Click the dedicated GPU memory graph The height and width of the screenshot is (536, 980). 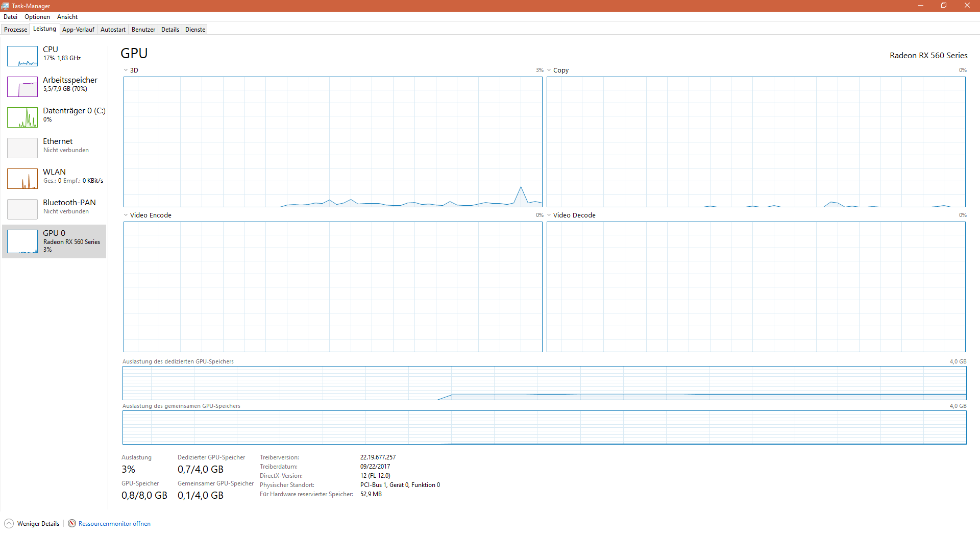pyautogui.click(x=545, y=383)
